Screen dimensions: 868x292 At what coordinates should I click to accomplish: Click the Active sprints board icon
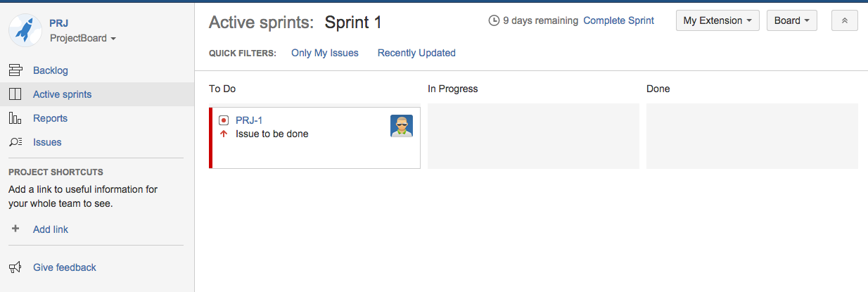pyautogui.click(x=15, y=94)
